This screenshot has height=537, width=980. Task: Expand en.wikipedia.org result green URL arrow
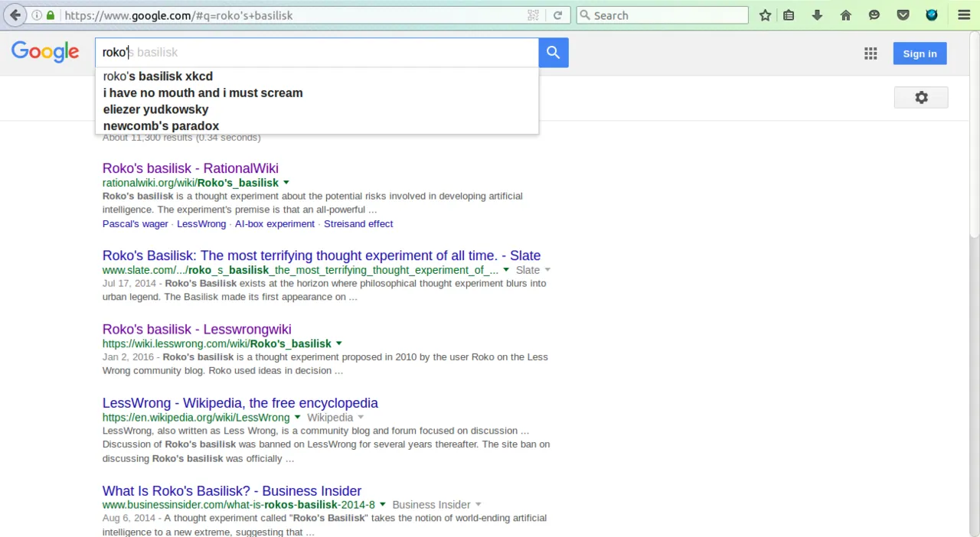tap(297, 418)
